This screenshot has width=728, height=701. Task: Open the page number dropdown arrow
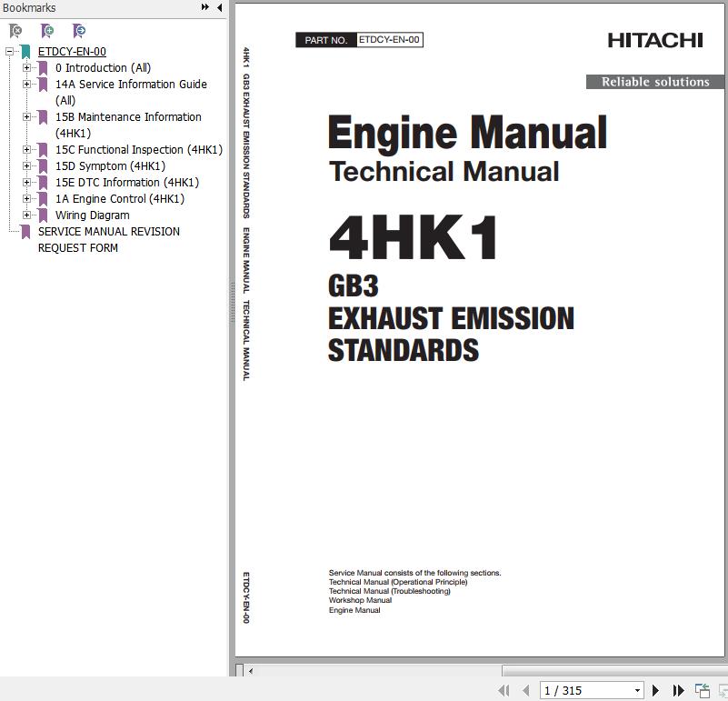click(638, 690)
